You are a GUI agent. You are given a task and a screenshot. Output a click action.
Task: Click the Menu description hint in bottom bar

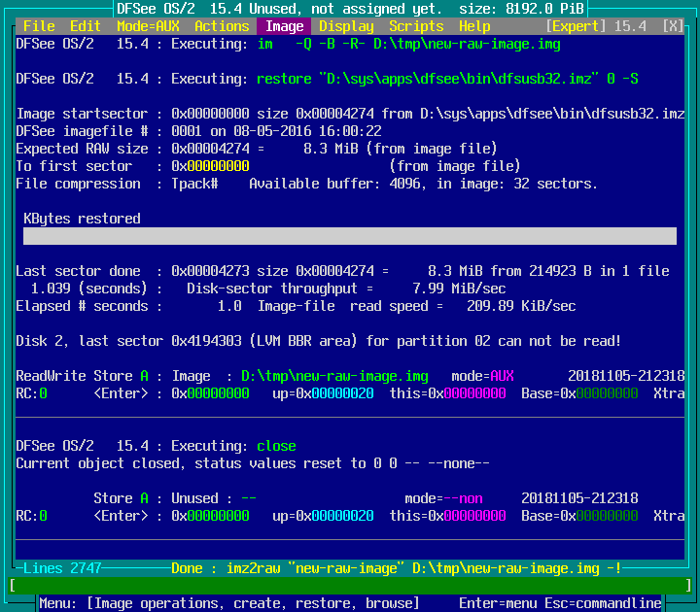click(x=229, y=603)
